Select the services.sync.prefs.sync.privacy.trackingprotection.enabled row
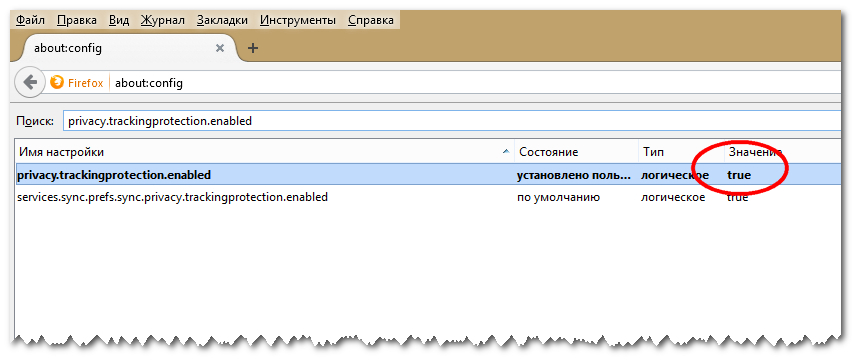The height and width of the screenshot is (363, 852). 428,197
